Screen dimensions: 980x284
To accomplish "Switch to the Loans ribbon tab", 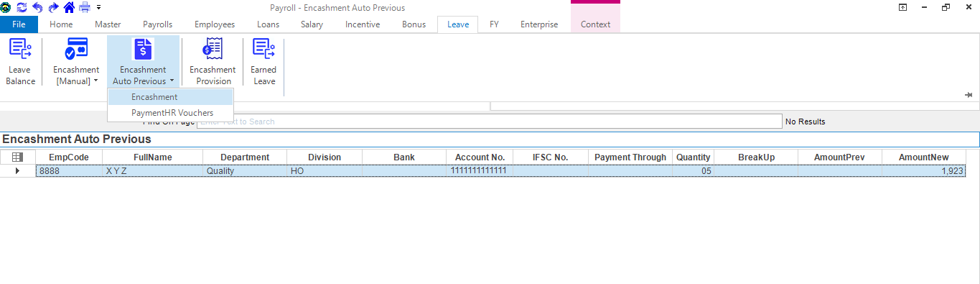I will coord(268,24).
